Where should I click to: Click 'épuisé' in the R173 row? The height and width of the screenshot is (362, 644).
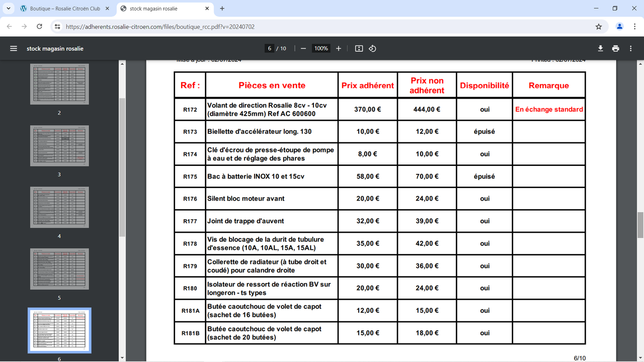point(485,132)
